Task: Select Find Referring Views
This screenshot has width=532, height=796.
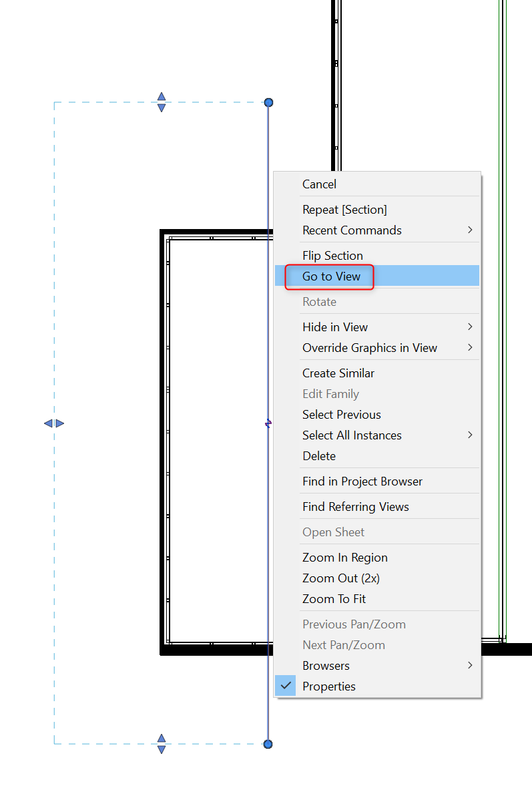Action: [376, 507]
